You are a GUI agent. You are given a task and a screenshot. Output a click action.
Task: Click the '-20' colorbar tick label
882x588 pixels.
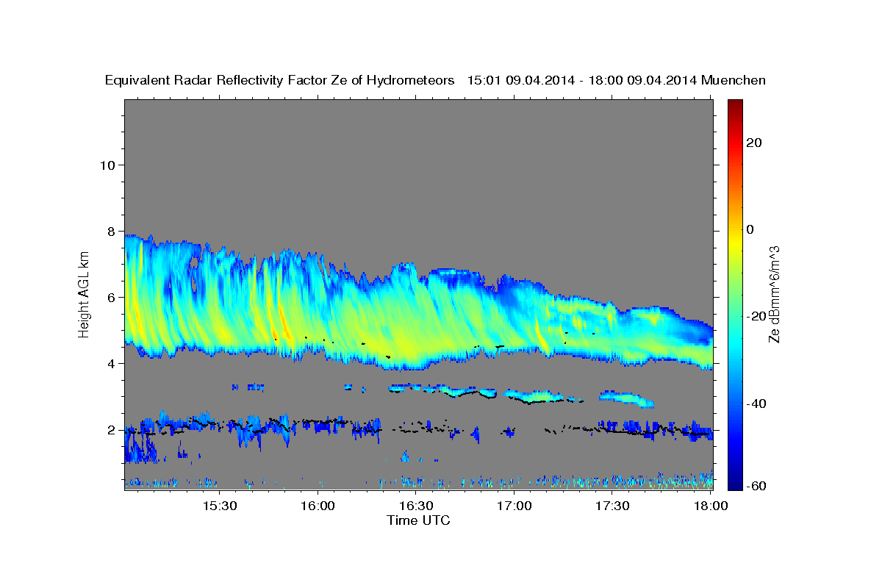pos(756,316)
